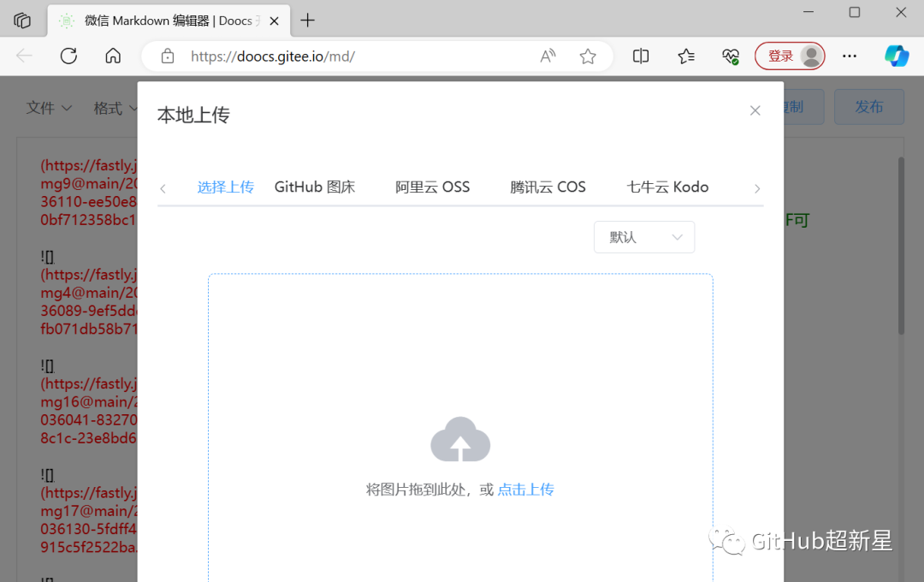
Task: Click the 登录 profile button
Action: tap(790, 56)
